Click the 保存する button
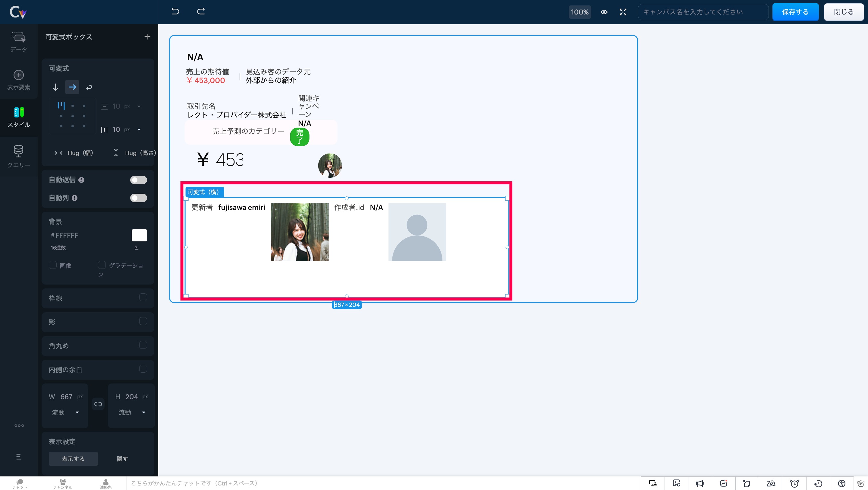The width and height of the screenshot is (868, 490). 795,12
